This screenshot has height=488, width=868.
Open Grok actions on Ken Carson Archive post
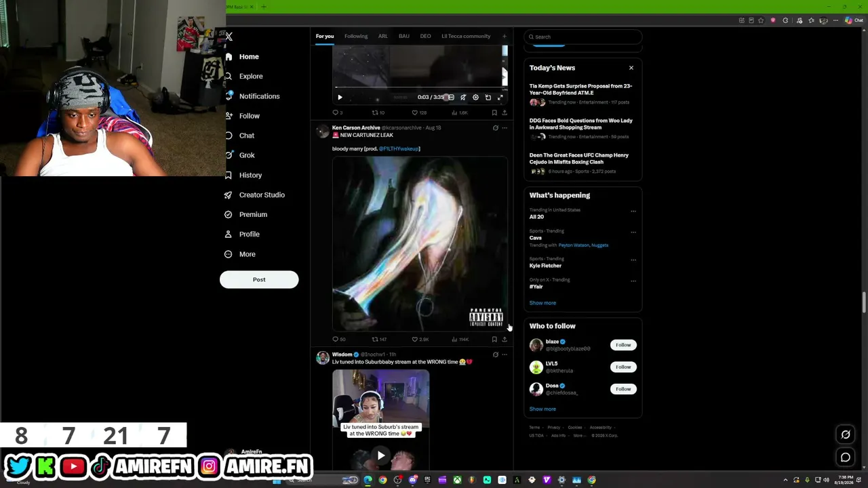495,127
